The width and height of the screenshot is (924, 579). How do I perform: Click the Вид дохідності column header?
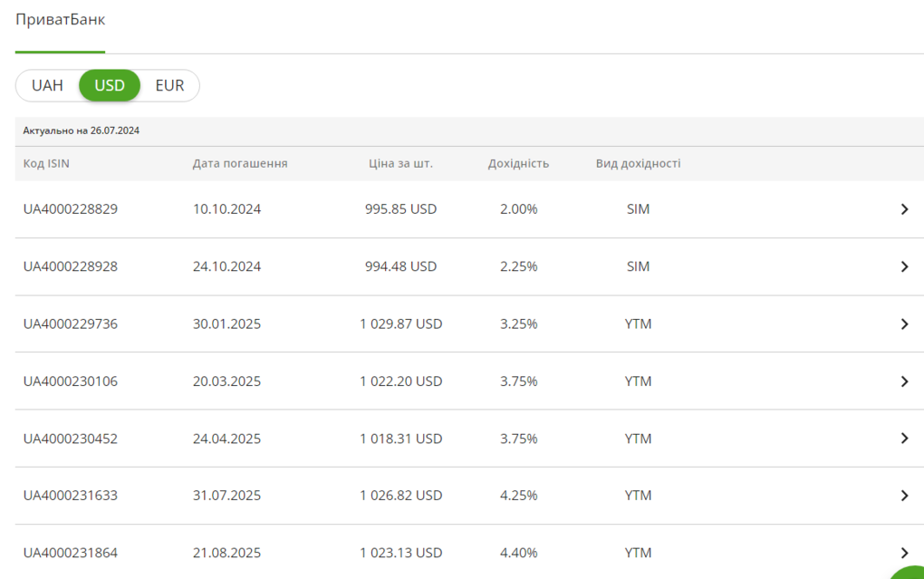[638, 164]
